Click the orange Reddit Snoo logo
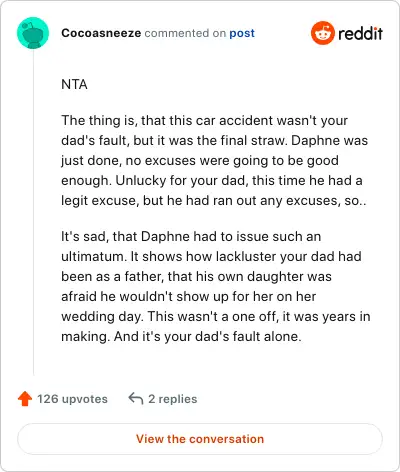Screen dimensions: 400x472 [322, 33]
